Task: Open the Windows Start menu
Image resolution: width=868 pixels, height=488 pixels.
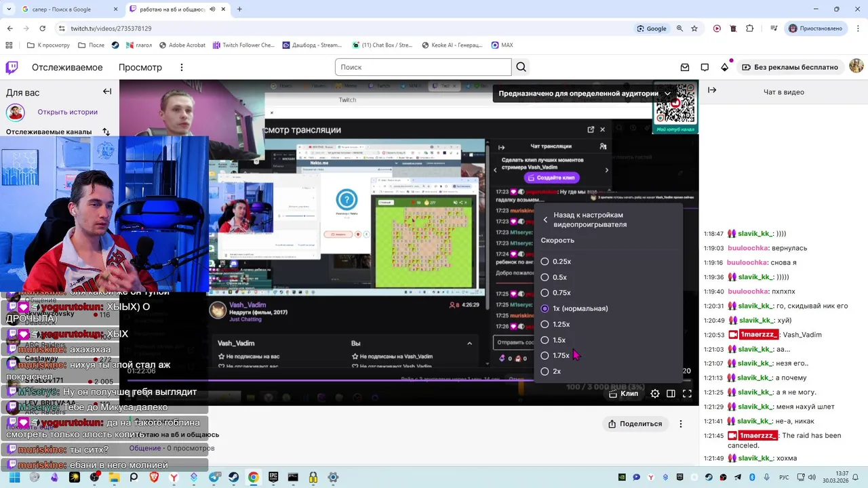Action: click(x=14, y=477)
